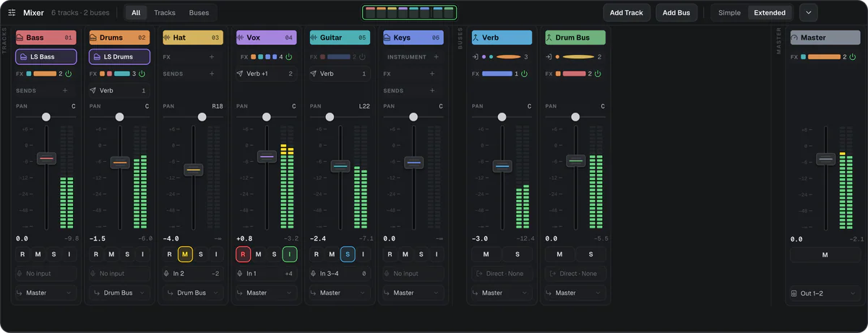Unmute the Hat track
Image resolution: width=868 pixels, height=333 pixels.
(x=185, y=254)
